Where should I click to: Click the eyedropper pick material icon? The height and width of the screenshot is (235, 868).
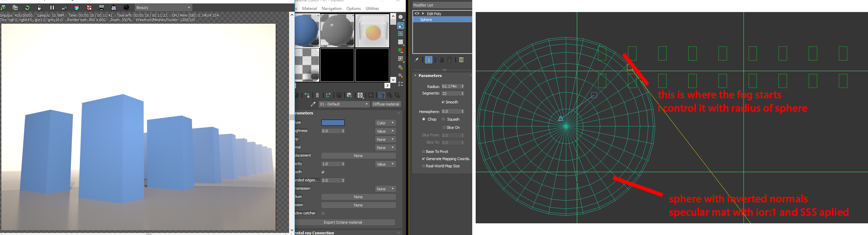[313, 104]
